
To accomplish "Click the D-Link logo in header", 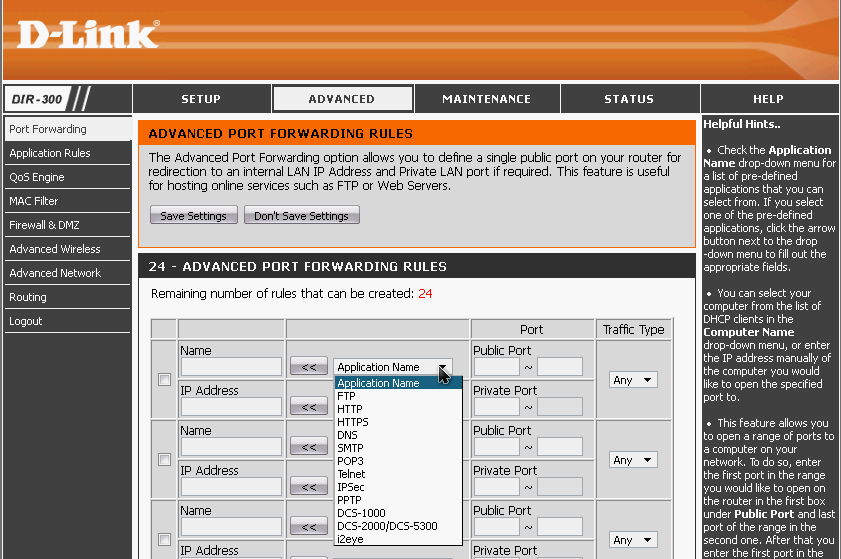I will pyautogui.click(x=88, y=34).
